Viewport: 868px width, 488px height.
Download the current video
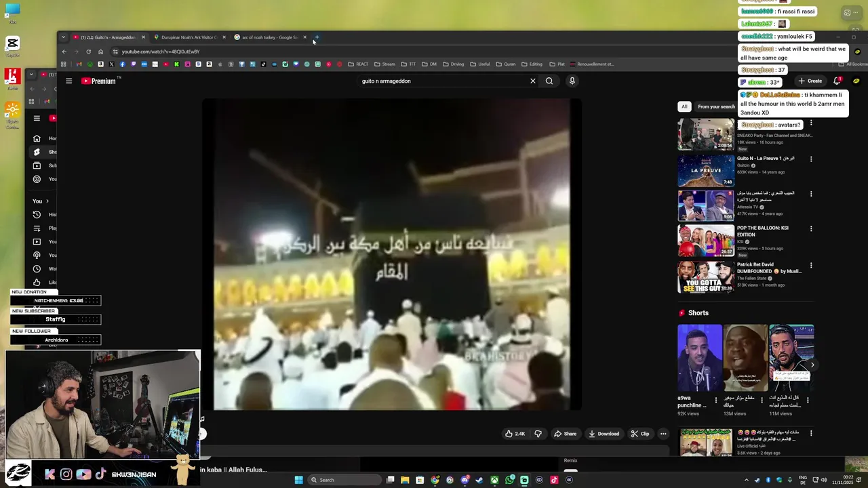[x=604, y=434]
